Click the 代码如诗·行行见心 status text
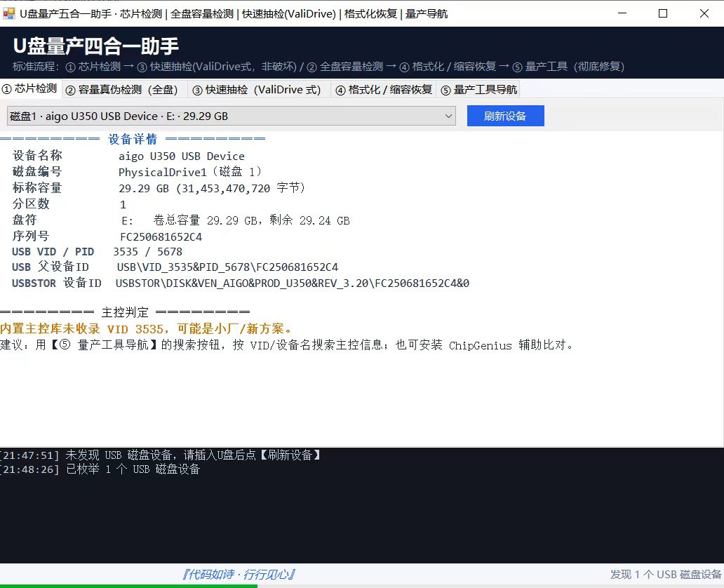724x588 pixels. click(239, 574)
